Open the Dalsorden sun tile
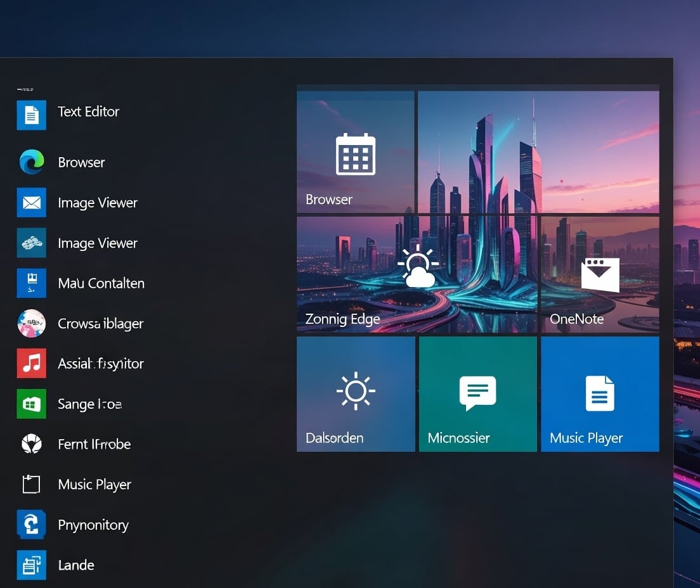Screen dimensions: 700x588 coord(356,394)
